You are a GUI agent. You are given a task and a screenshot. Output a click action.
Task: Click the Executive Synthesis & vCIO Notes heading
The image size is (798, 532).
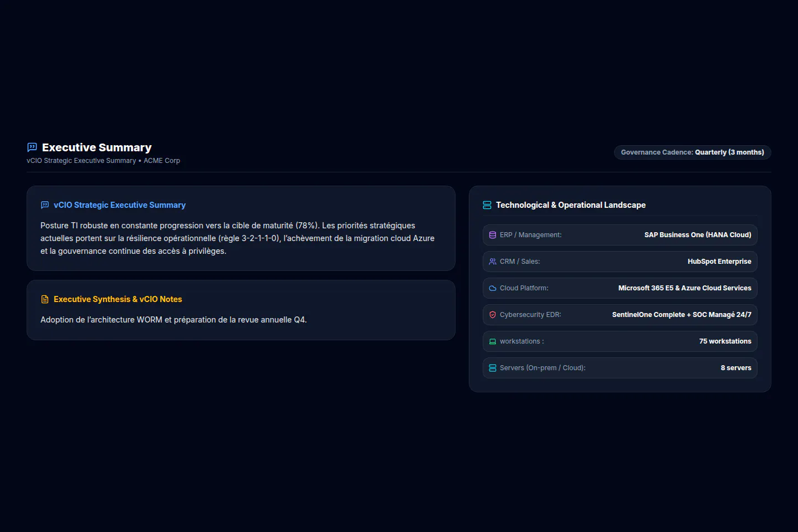pos(118,299)
